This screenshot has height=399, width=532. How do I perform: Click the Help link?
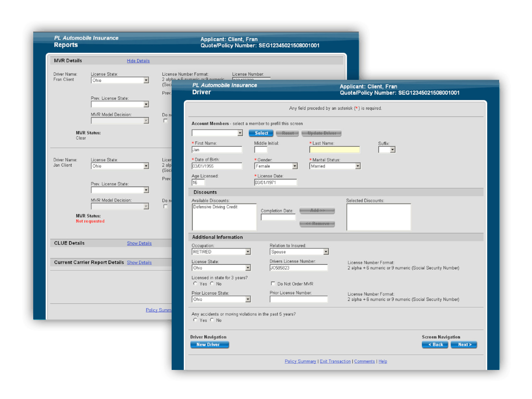(x=383, y=362)
